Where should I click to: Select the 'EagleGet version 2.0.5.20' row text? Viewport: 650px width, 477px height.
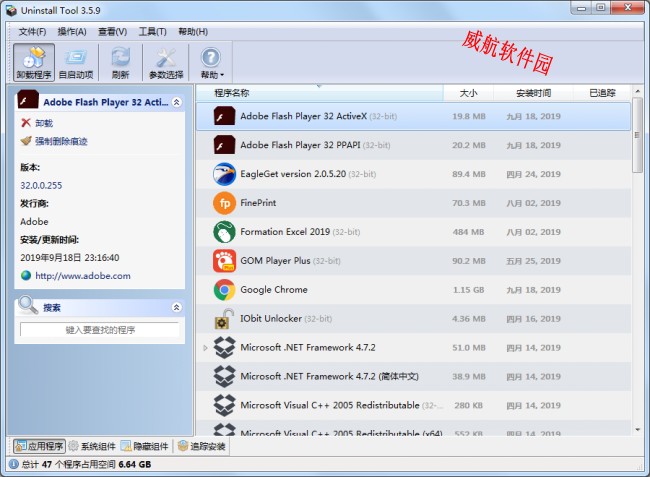293,174
